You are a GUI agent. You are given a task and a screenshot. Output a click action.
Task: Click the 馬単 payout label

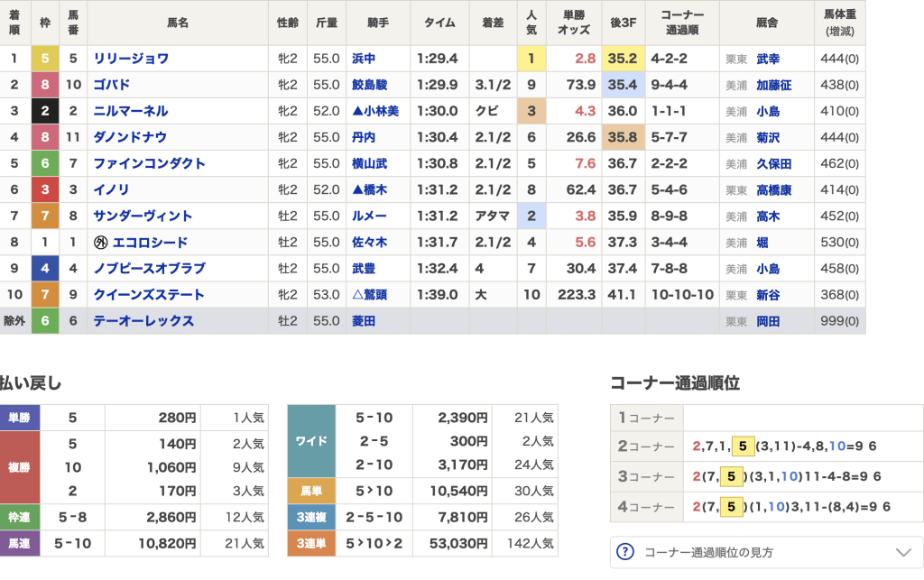tap(311, 491)
